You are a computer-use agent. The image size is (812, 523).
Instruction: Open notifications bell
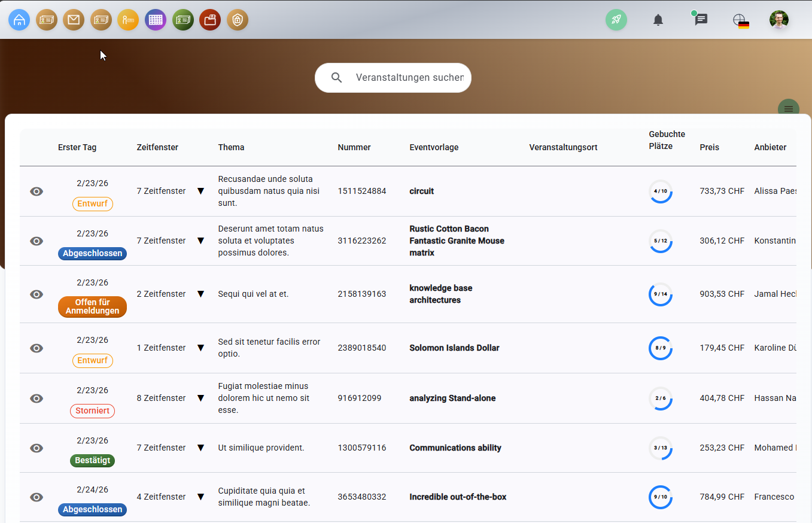point(658,20)
